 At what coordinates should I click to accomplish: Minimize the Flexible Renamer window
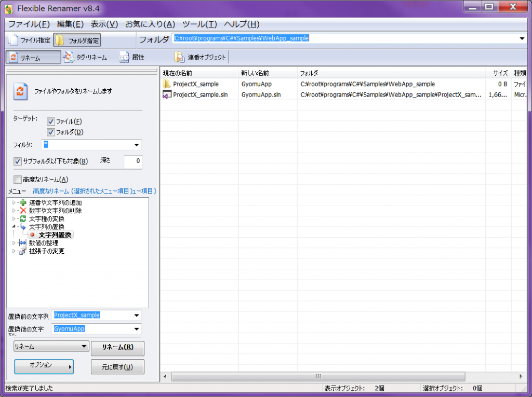[x=473, y=7]
